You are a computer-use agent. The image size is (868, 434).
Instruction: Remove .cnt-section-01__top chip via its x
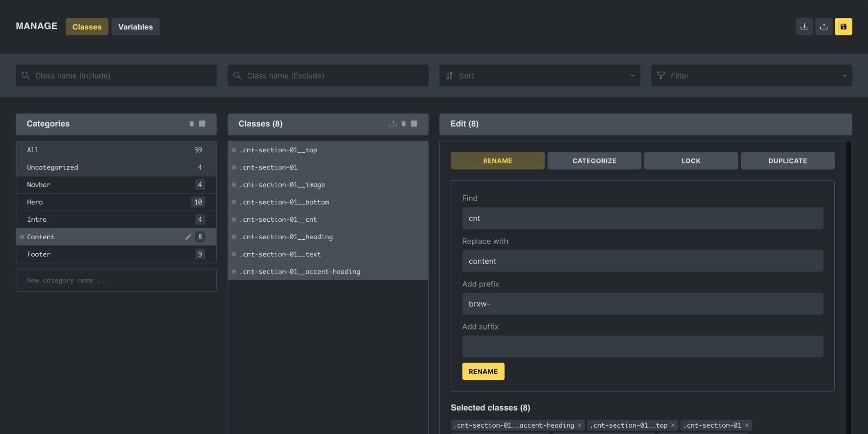[673, 425]
